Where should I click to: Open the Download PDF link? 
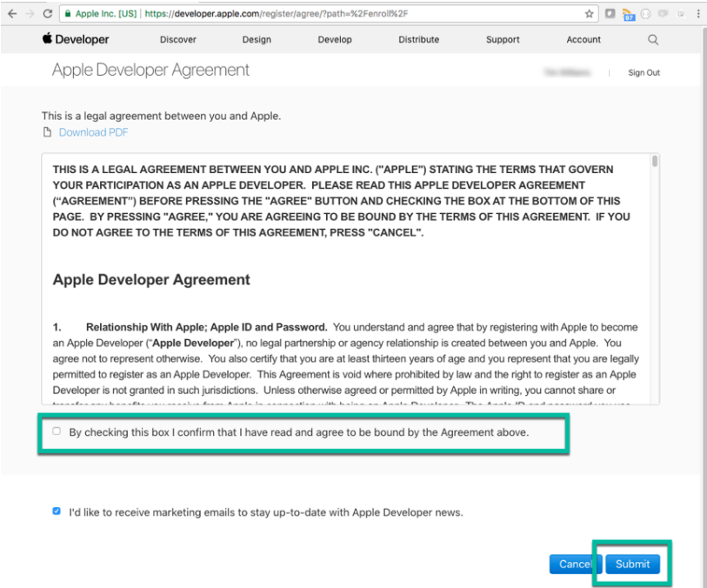(92, 132)
